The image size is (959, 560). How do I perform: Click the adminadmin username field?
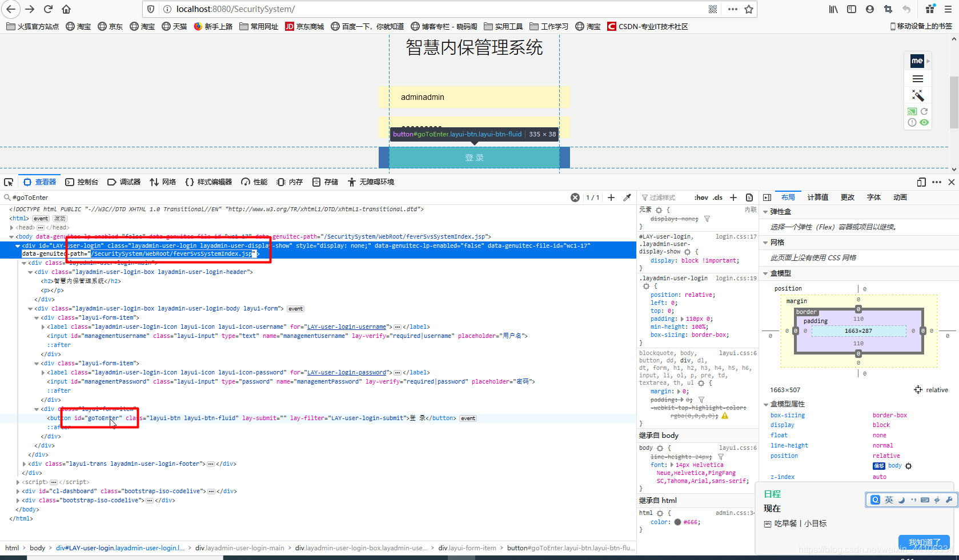[474, 97]
